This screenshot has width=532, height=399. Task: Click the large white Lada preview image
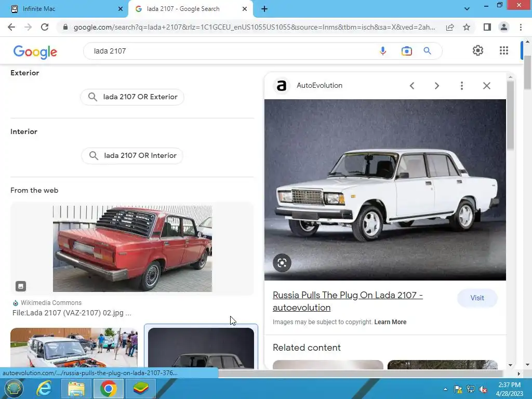pos(385,190)
